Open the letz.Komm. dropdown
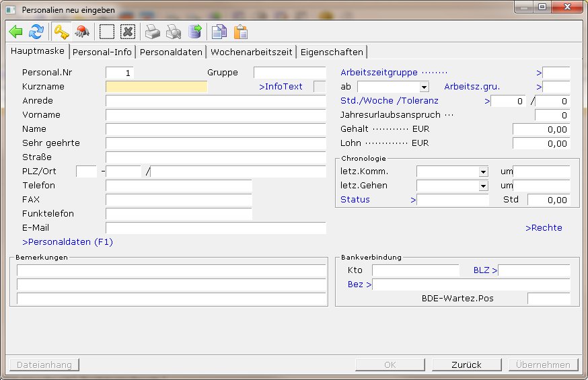Viewport: 588px width, 380px height. click(x=483, y=172)
